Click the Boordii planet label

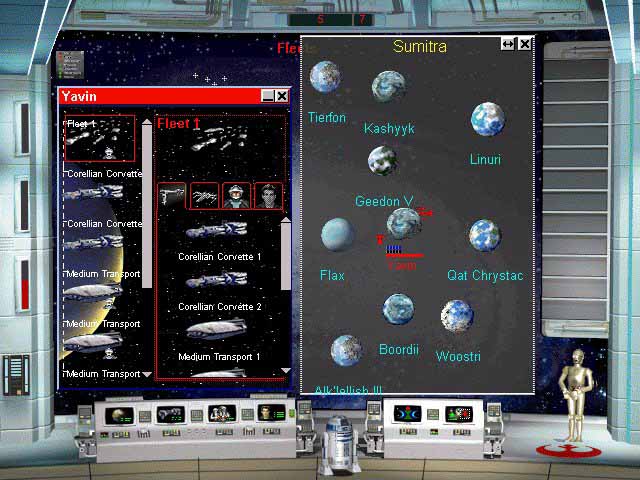(399, 349)
